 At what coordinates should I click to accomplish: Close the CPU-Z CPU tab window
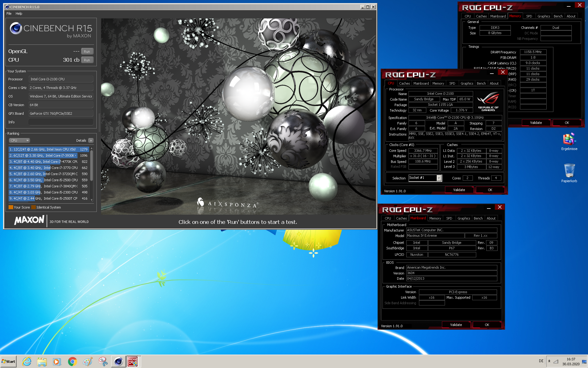click(503, 72)
